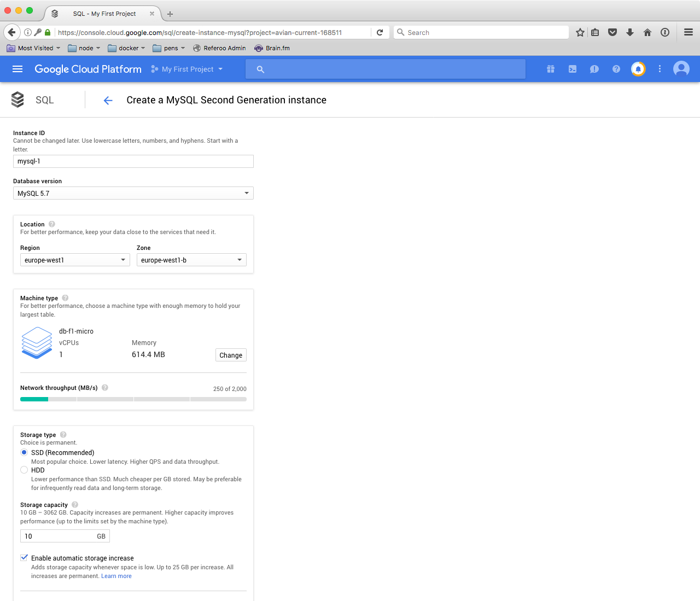Click the browser back button

11,32
